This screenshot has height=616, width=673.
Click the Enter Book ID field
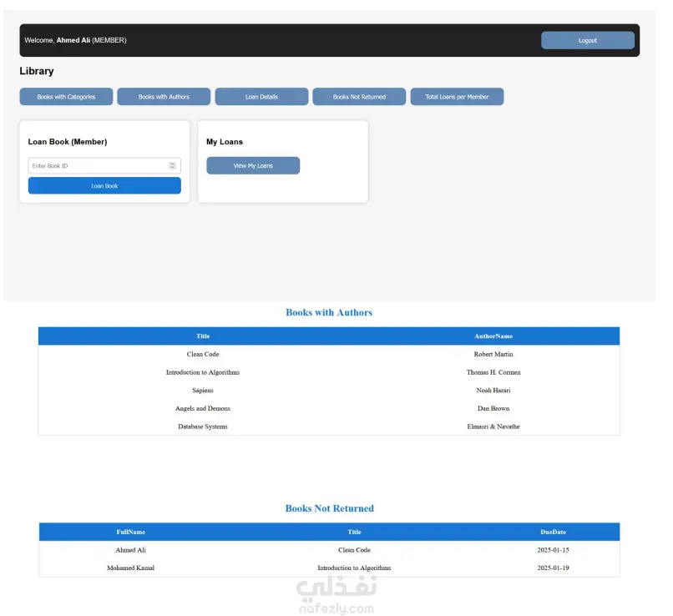point(104,165)
